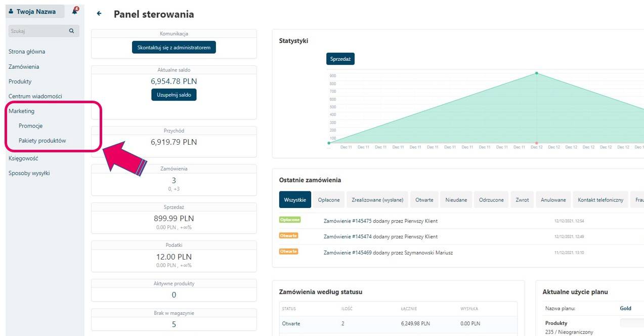Click the user profile icon in sidebar
The height and width of the screenshot is (336, 644).
[11, 12]
